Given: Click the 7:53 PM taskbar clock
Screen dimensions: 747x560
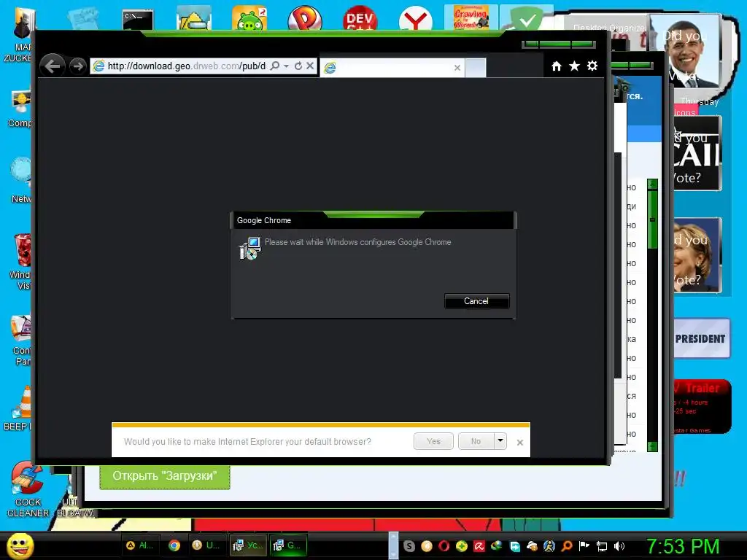Looking at the screenshot, I should pyautogui.click(x=682, y=546).
